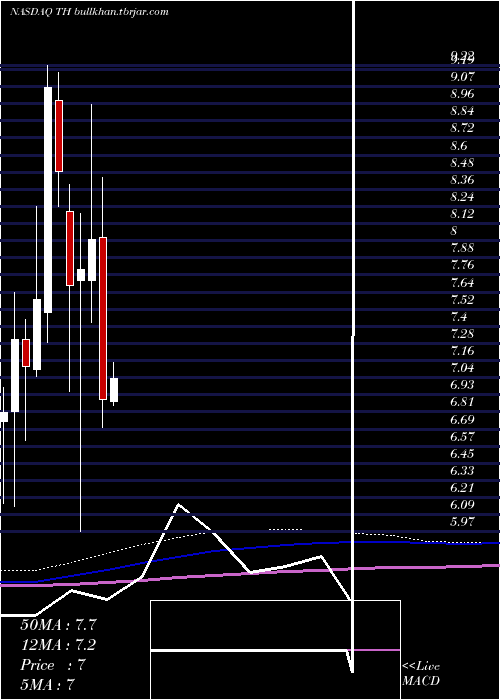The width and height of the screenshot is (500, 700).
Task: Click the 7.76 price axis label
Action: (462, 266)
